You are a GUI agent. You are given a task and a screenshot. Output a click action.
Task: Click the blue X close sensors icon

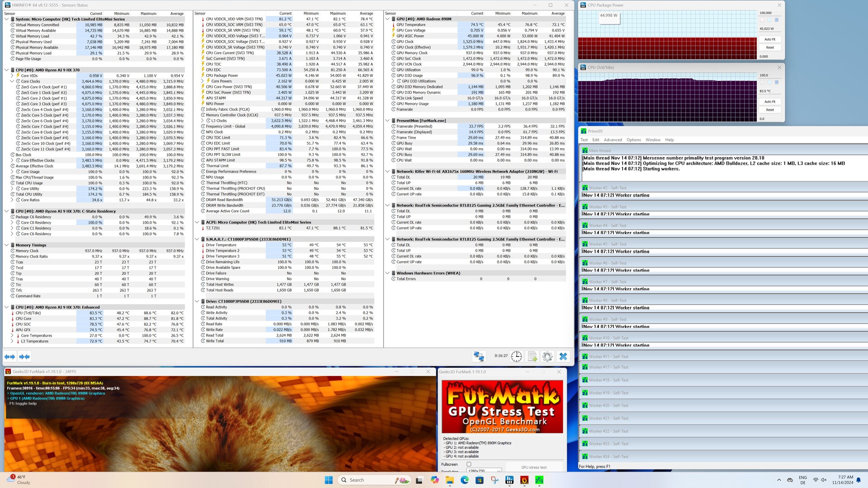pos(563,357)
